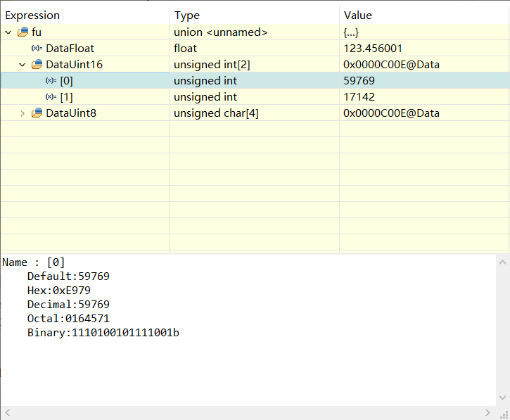Click the Value column header
This screenshot has width=510, height=420.
pos(357,15)
